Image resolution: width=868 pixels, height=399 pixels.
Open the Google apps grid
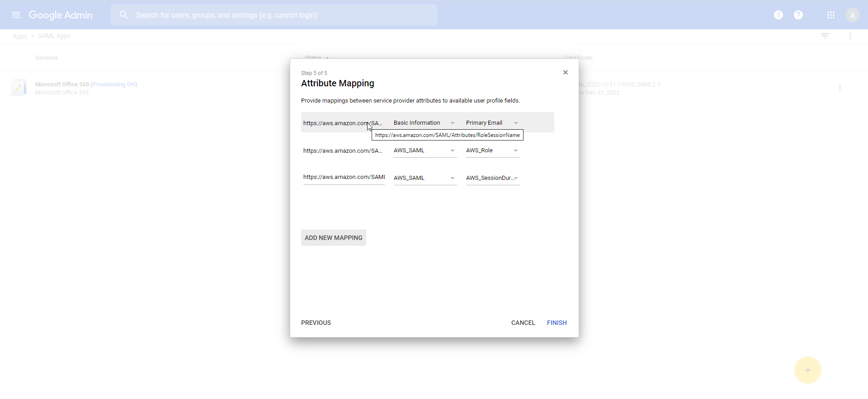831,15
